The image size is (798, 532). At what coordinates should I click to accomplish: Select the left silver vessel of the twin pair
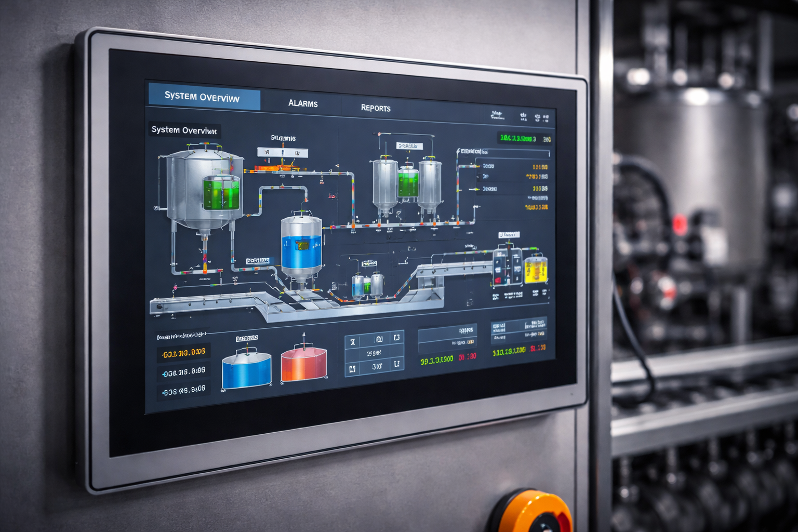pos(385,186)
